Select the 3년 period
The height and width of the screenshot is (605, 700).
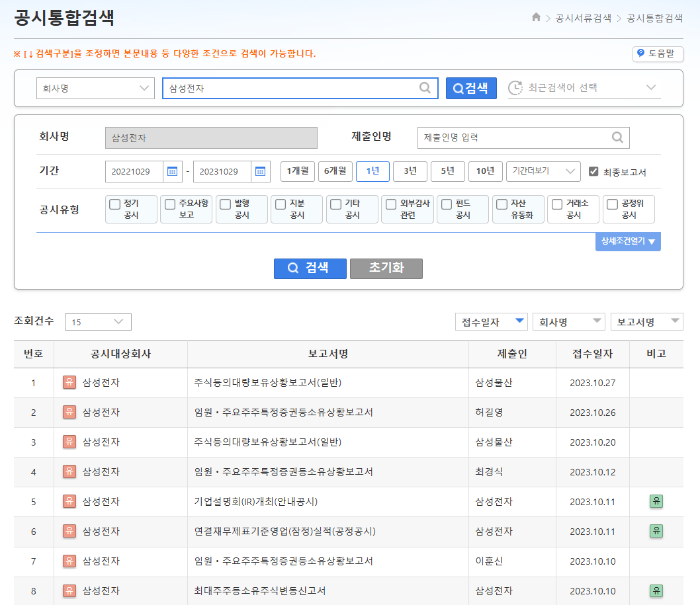[x=410, y=171]
